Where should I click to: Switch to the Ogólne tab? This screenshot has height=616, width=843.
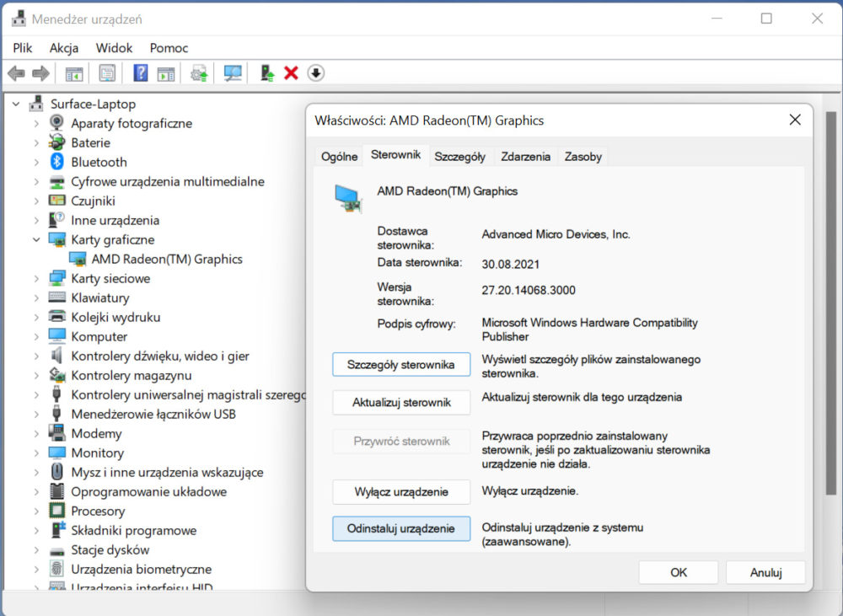click(x=339, y=157)
